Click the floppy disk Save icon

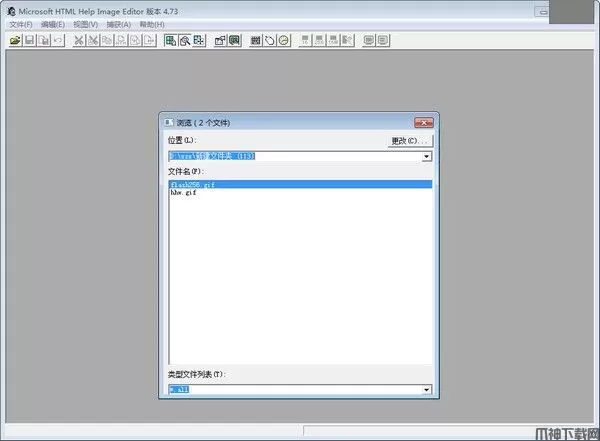pos(30,40)
